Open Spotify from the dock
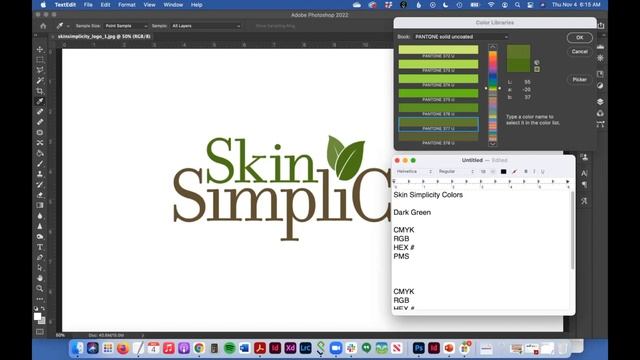This screenshot has width=640, height=360. 230,348
